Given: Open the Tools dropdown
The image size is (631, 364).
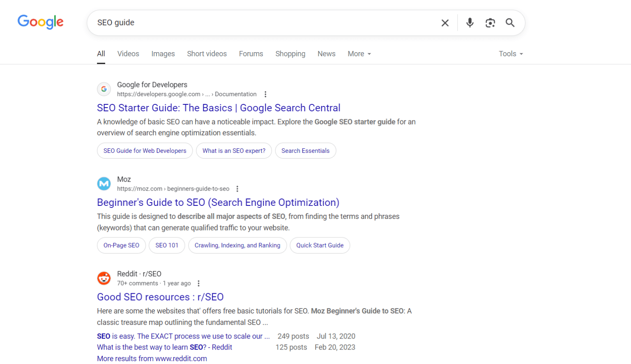Looking at the screenshot, I should click(x=510, y=54).
